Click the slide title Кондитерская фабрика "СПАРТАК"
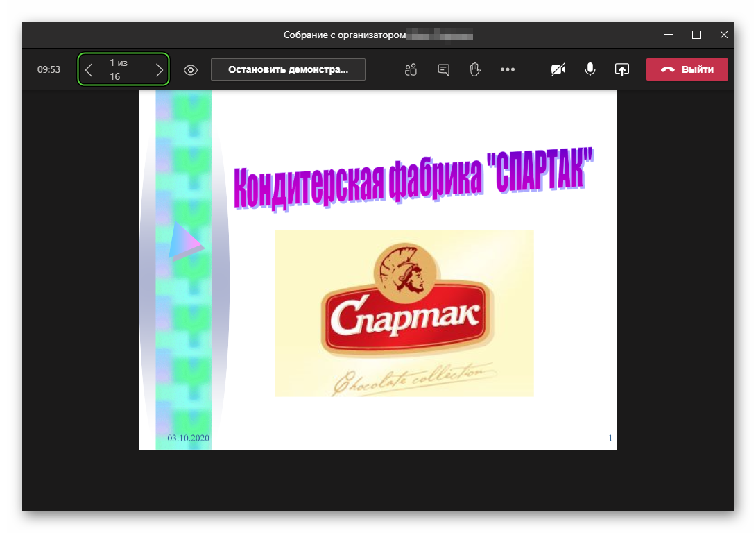Viewport: 756px width, 533px height. click(x=413, y=180)
